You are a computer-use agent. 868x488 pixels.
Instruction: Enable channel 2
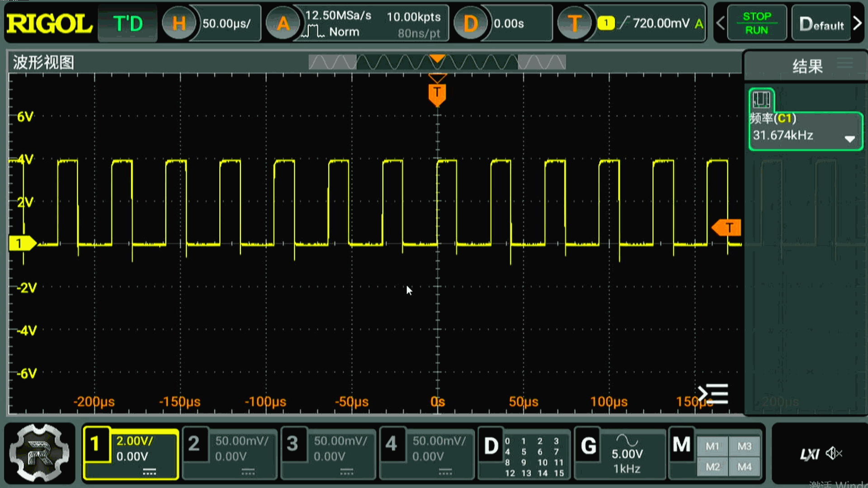(x=194, y=445)
